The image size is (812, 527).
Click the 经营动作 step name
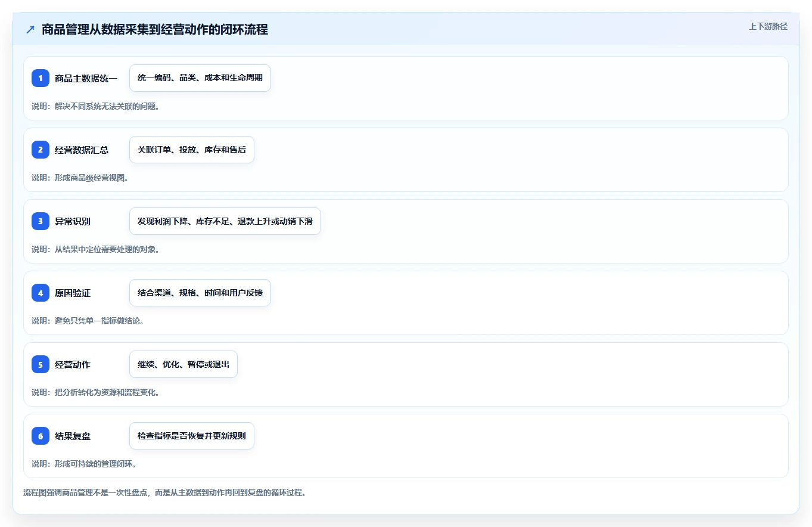tap(73, 364)
